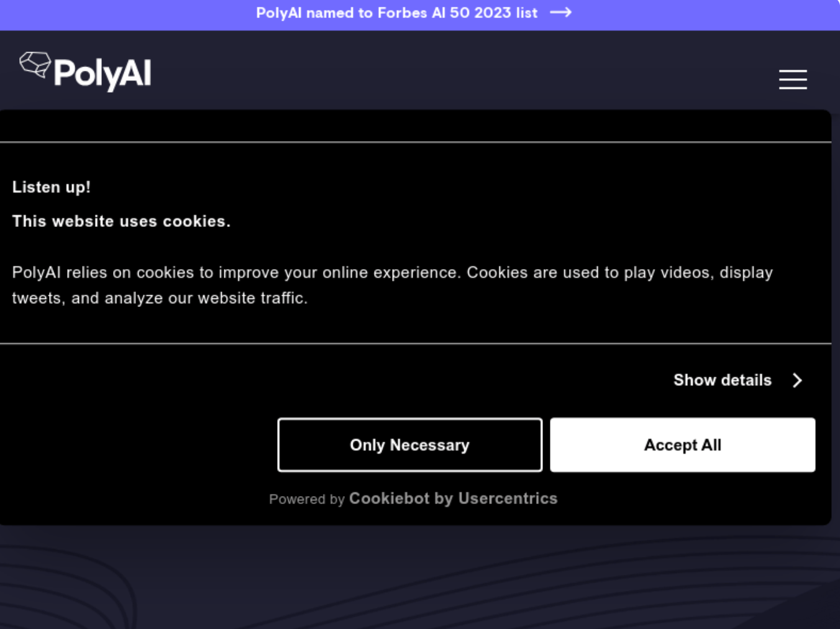Open the hamburger navigation menu
Image resolution: width=840 pixels, height=629 pixels.
pos(793,80)
